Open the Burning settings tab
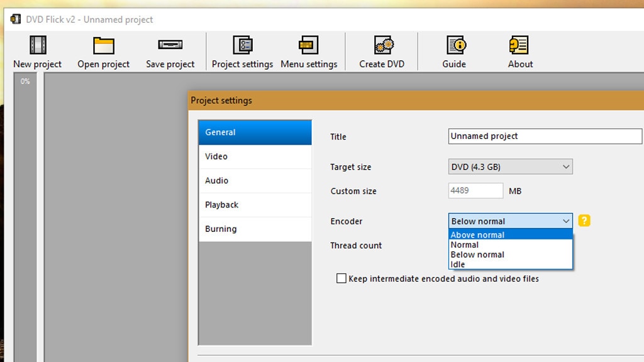 coord(255,229)
